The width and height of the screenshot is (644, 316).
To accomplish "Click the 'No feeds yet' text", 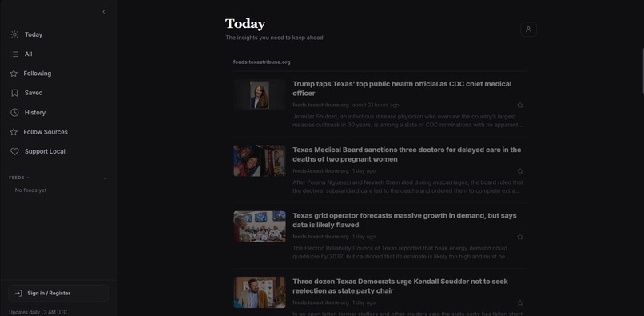I will coord(30,190).
